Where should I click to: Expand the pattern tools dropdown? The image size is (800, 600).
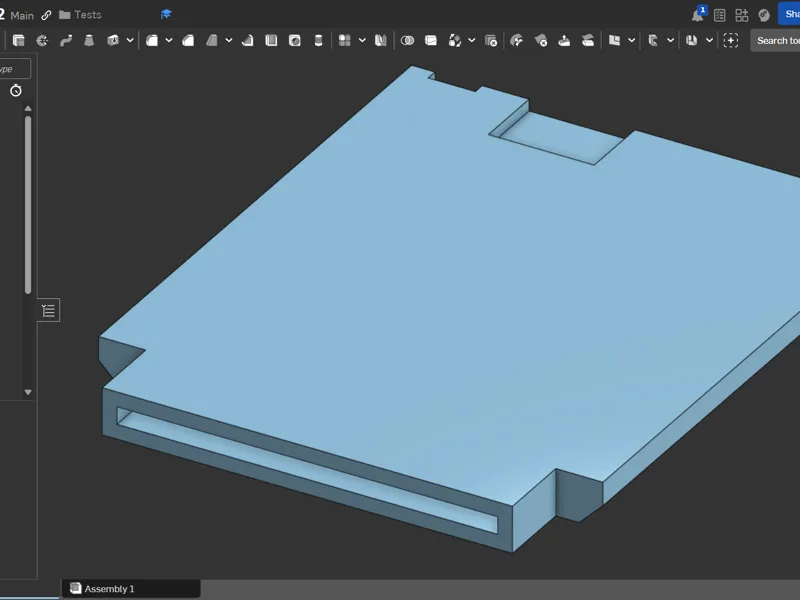coord(362,40)
